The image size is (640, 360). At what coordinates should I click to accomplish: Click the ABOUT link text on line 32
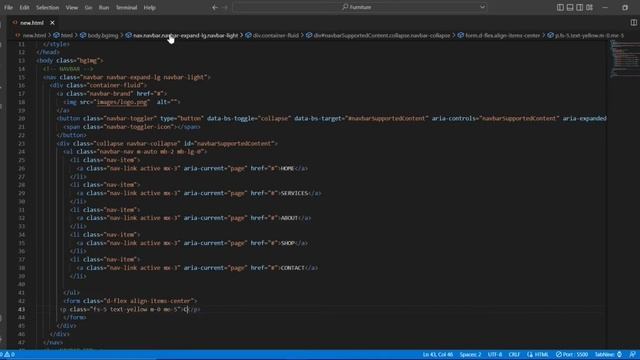point(289,218)
